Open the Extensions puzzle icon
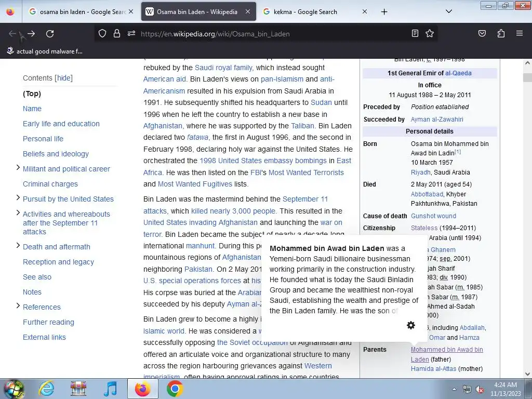 point(501,33)
